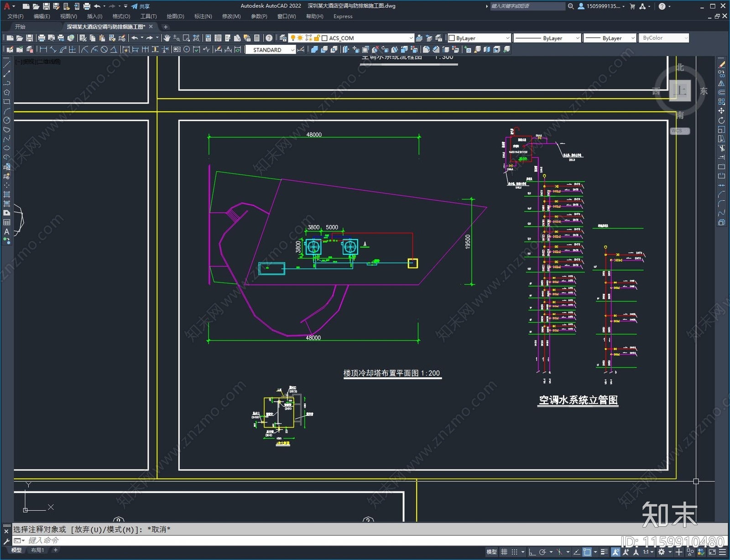Image resolution: width=730 pixels, height=560 pixels.
Task: Click the 共享 share button
Action: pyautogui.click(x=141, y=6)
